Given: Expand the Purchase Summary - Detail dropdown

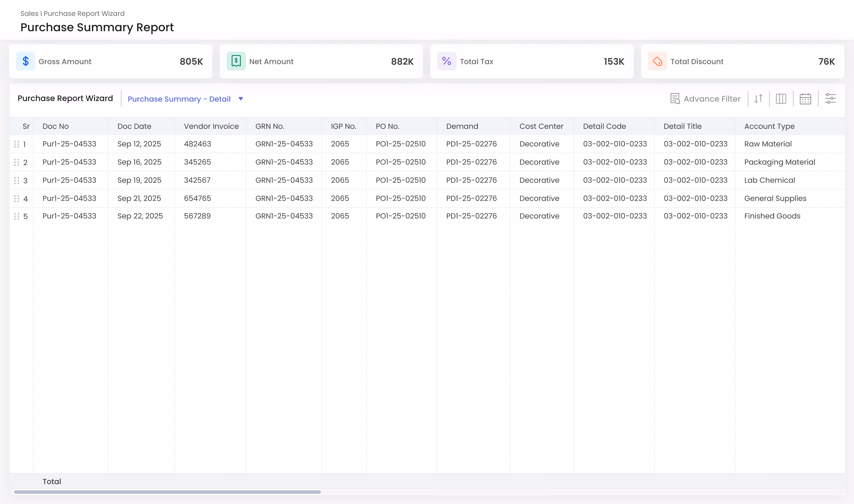Looking at the screenshot, I should click(x=185, y=99).
